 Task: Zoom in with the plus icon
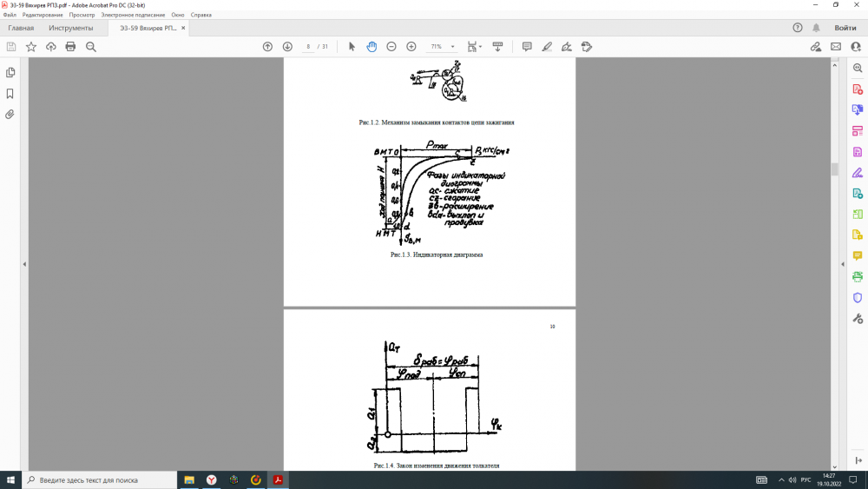411,47
